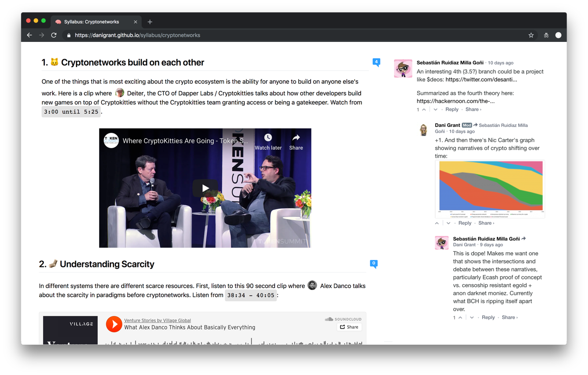Viewport: 588px width, 375px height.
Task: Open Dani Grant's profile name link
Action: [447, 125]
